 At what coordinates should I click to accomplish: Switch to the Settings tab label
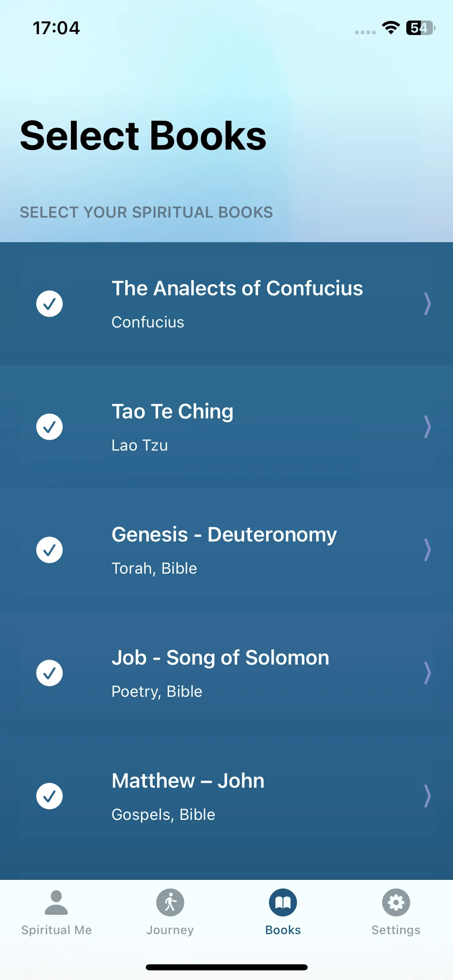coord(396,930)
